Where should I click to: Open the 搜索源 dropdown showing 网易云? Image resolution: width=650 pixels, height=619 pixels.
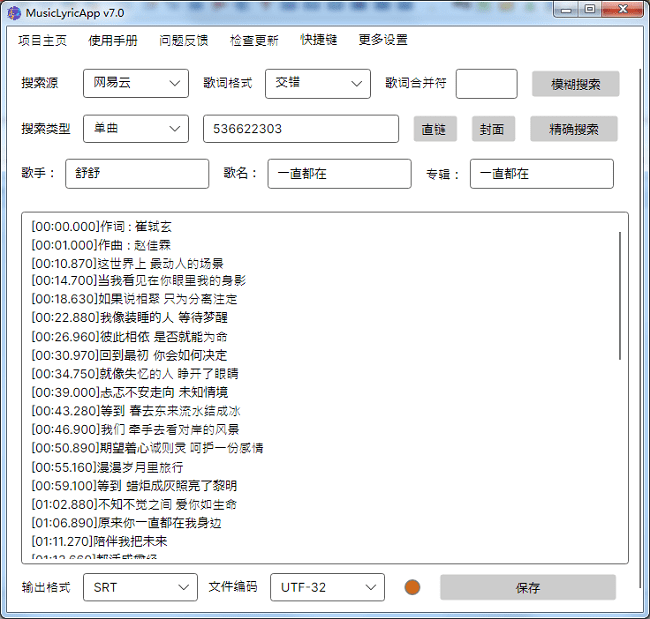pyautogui.click(x=135, y=84)
